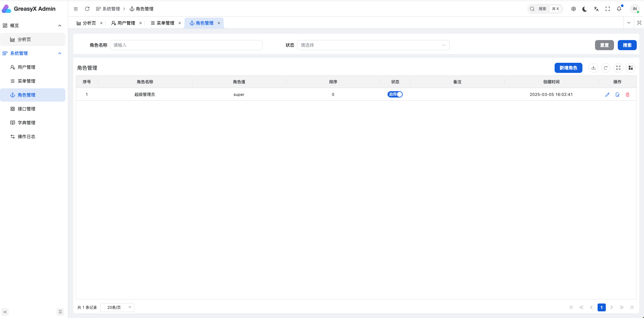Focus the 角色名称 input field
Image resolution: width=644 pixels, height=318 pixels.
tap(186, 45)
